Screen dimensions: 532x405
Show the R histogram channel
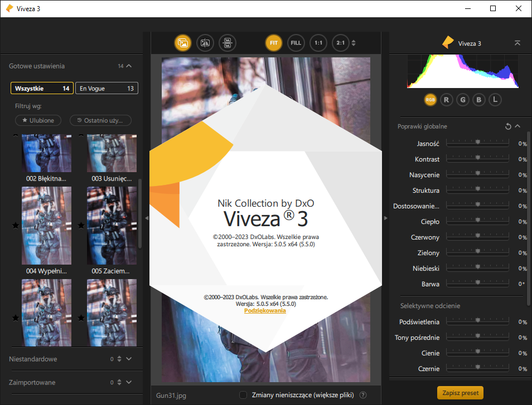[x=447, y=100]
